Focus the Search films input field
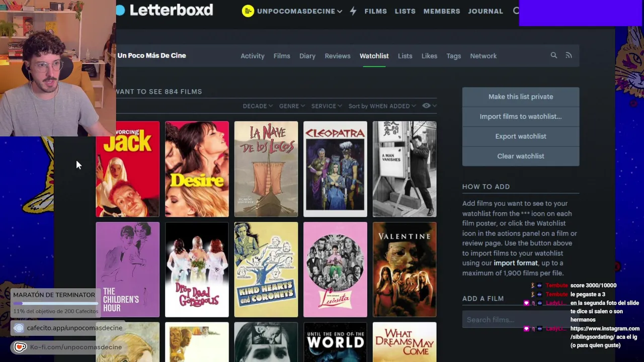This screenshot has width=644, height=362. click(x=521, y=320)
